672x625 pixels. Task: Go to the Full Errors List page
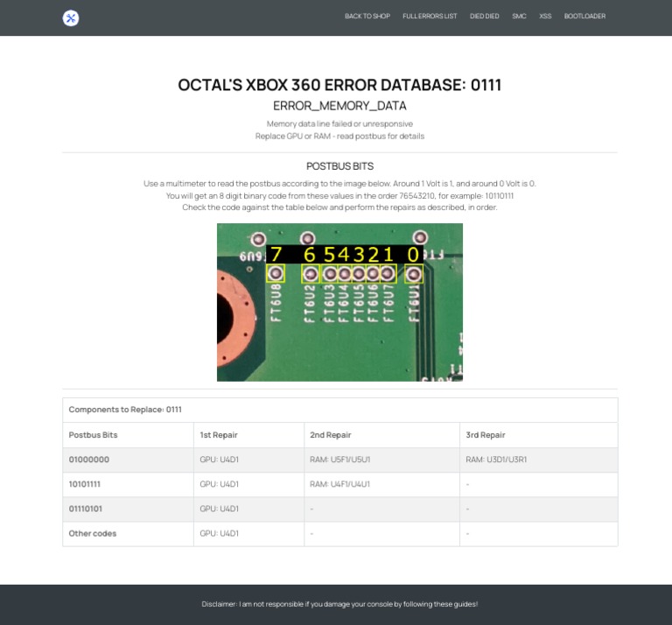point(430,17)
